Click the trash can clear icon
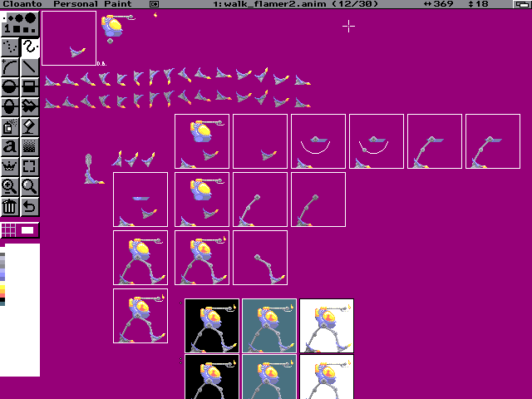The height and width of the screenshot is (399, 532). [x=10, y=206]
